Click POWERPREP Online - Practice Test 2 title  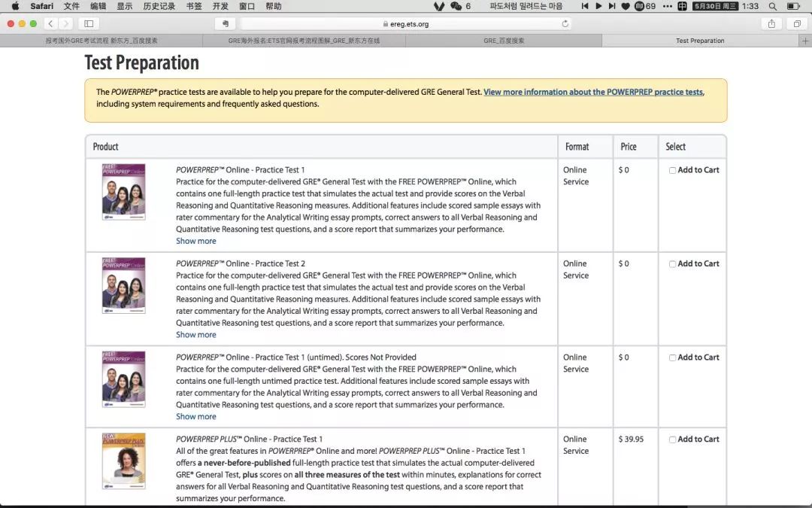tap(241, 263)
